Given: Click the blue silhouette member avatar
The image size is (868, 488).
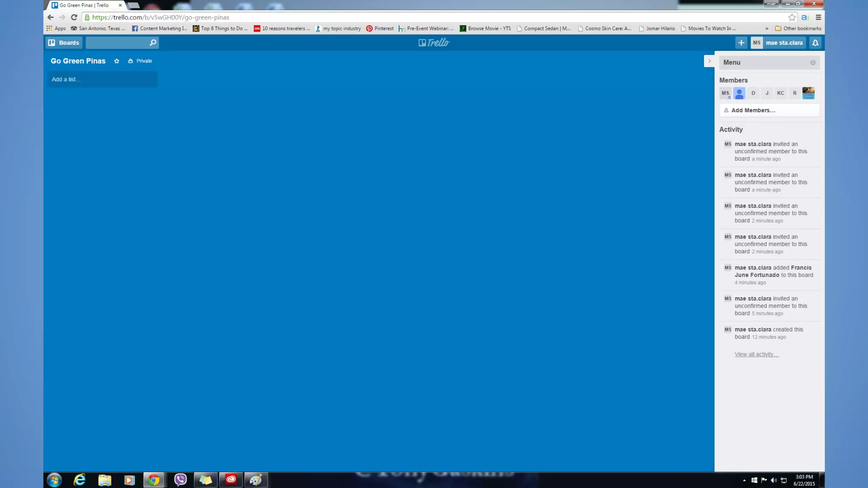Looking at the screenshot, I should (x=739, y=93).
